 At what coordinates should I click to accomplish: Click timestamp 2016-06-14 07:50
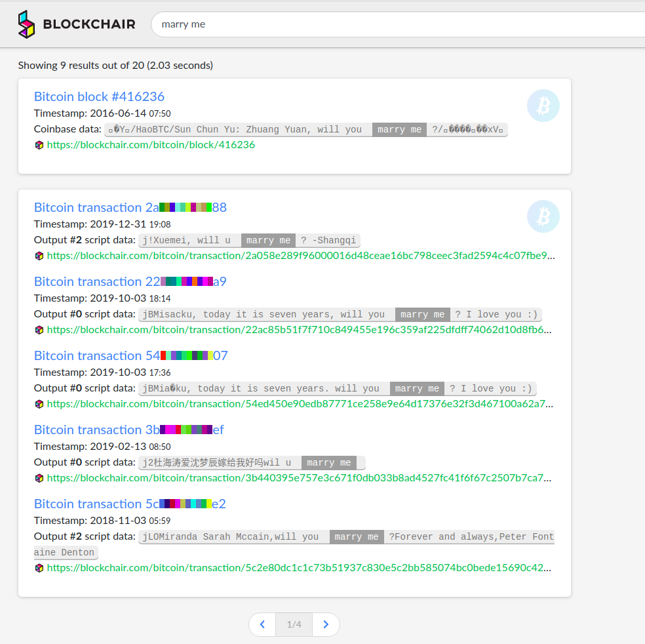tap(130, 113)
